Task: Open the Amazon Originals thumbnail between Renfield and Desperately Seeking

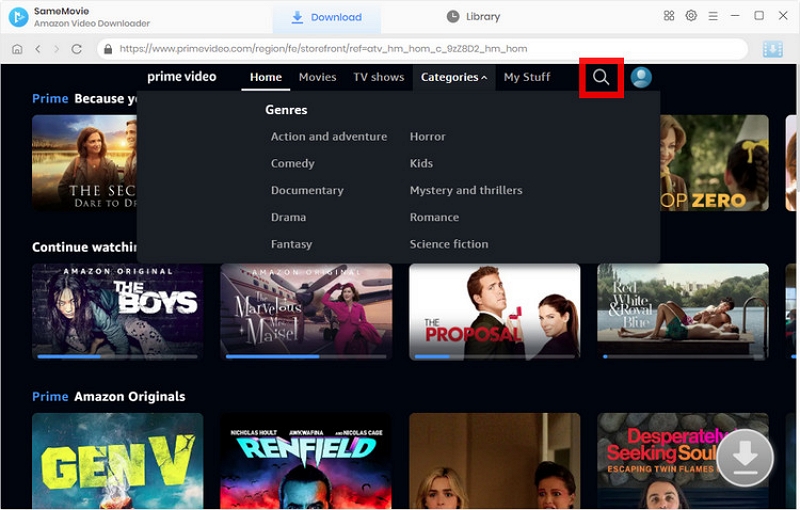Action: (x=494, y=461)
